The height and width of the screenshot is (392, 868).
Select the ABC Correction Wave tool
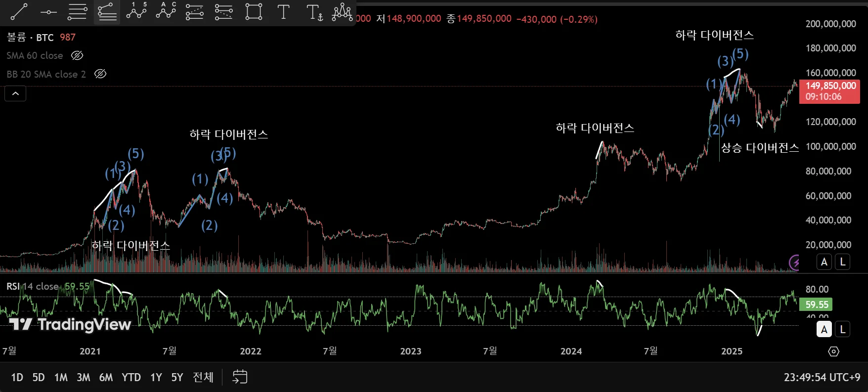pos(166,11)
